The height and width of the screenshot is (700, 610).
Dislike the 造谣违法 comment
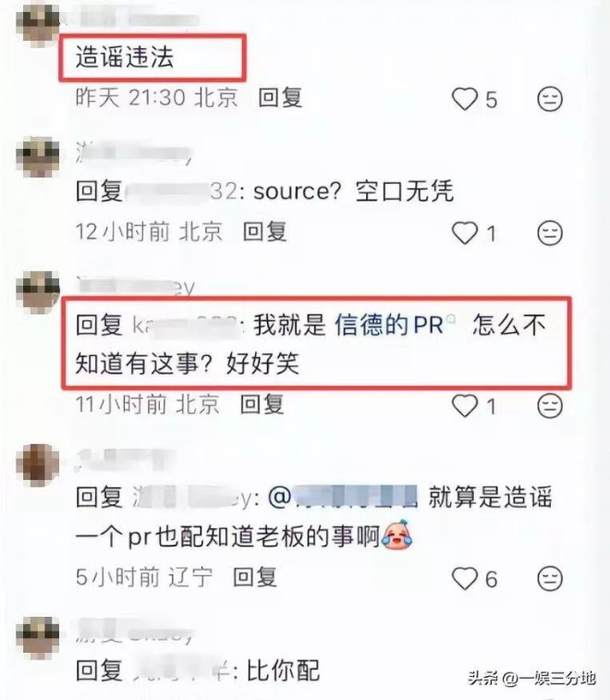pos(549,99)
